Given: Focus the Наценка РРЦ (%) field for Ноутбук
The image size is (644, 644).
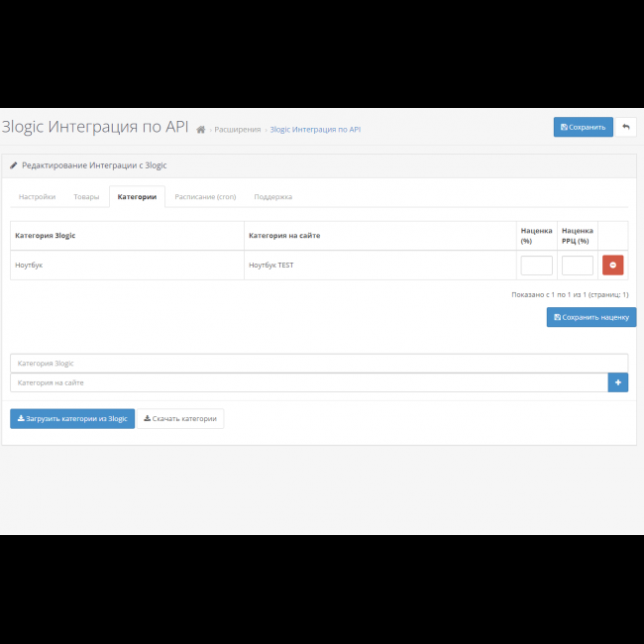Looking at the screenshot, I should [577, 266].
